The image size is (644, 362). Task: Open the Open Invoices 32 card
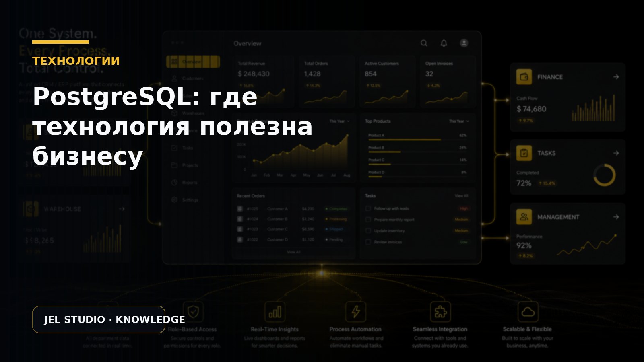(448, 82)
